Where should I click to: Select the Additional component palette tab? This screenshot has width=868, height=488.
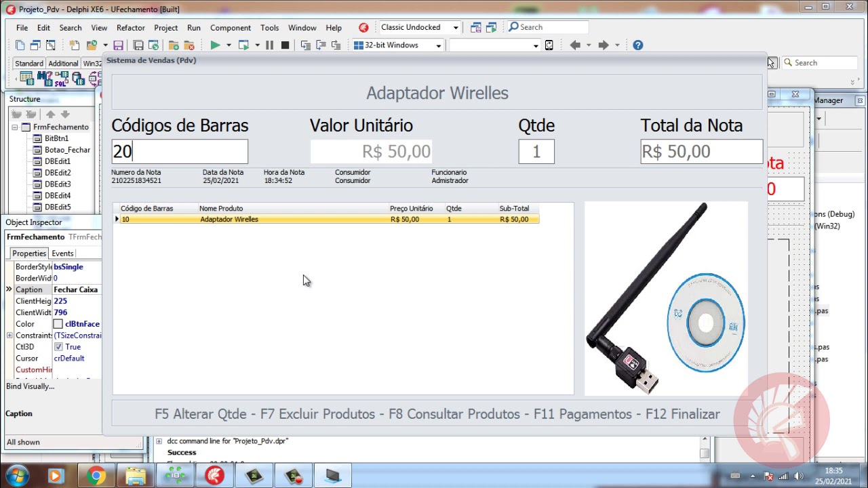point(63,63)
